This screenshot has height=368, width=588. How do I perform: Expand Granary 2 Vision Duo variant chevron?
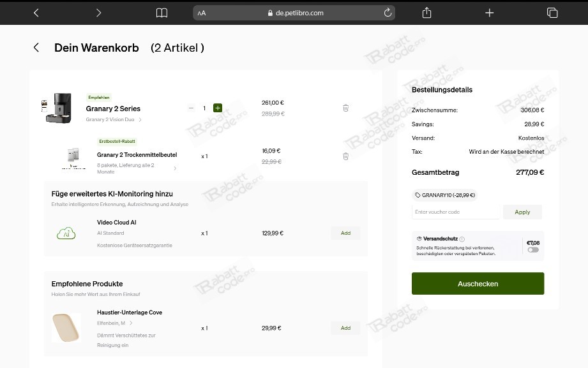[140, 119]
